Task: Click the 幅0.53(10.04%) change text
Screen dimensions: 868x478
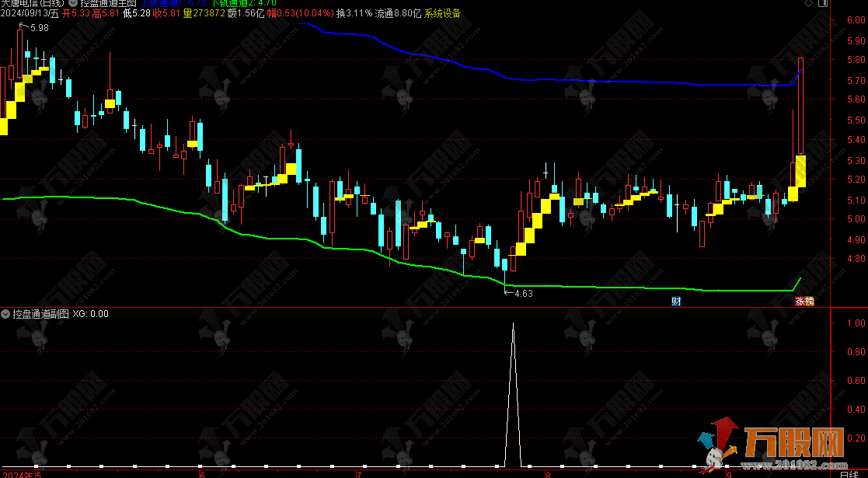Action: tap(300, 13)
